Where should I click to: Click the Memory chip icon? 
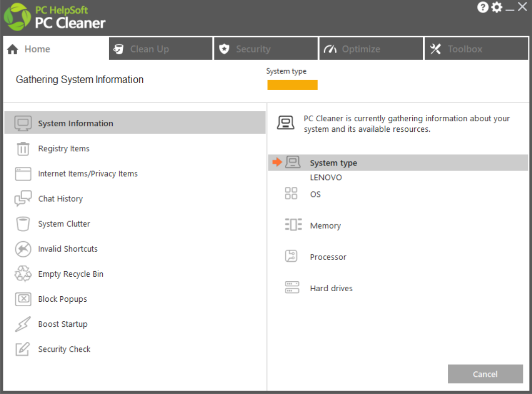(x=294, y=225)
